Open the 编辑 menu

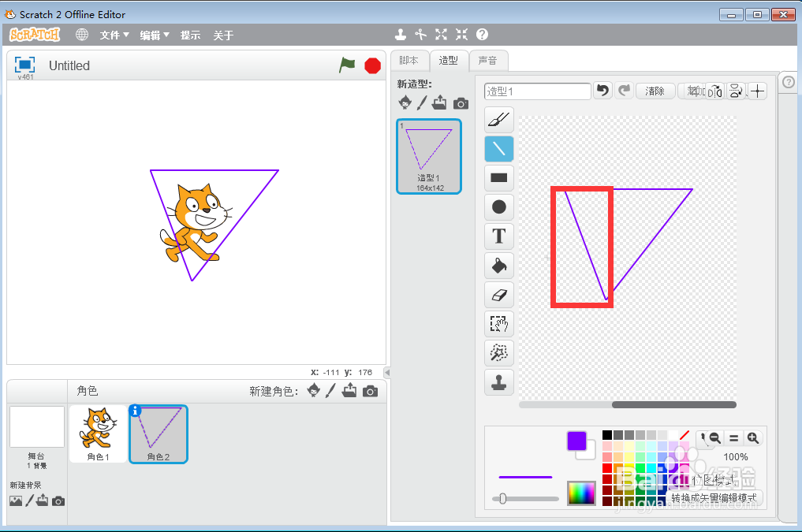(x=154, y=35)
